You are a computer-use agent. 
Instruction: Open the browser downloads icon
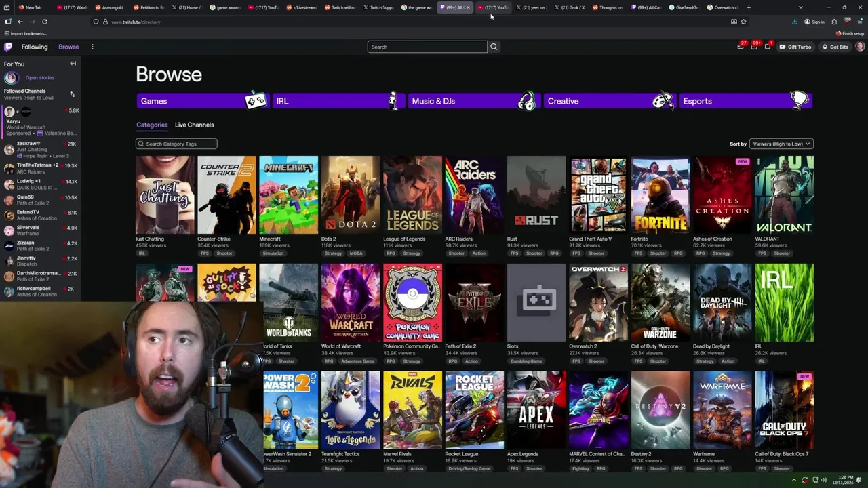(x=795, y=22)
